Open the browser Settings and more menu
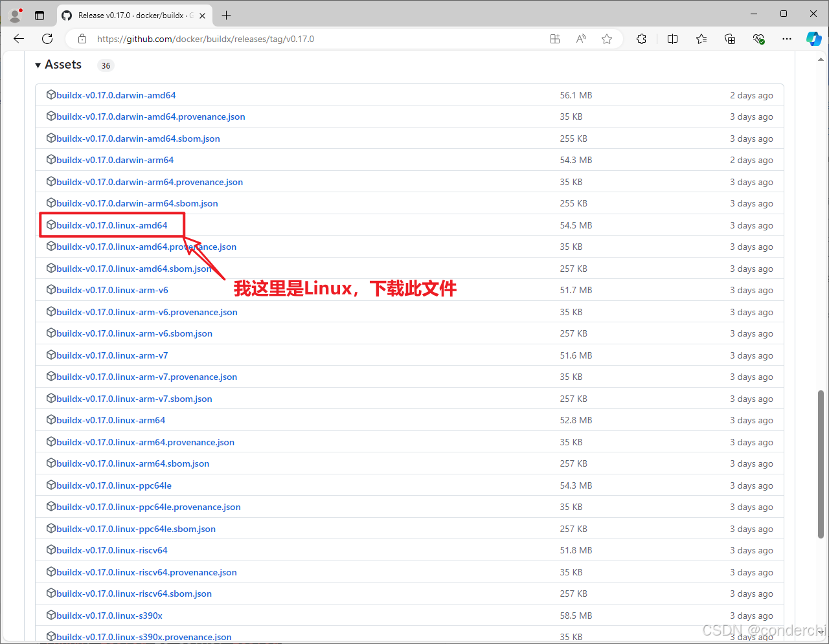The width and height of the screenshot is (829, 644). tap(787, 39)
